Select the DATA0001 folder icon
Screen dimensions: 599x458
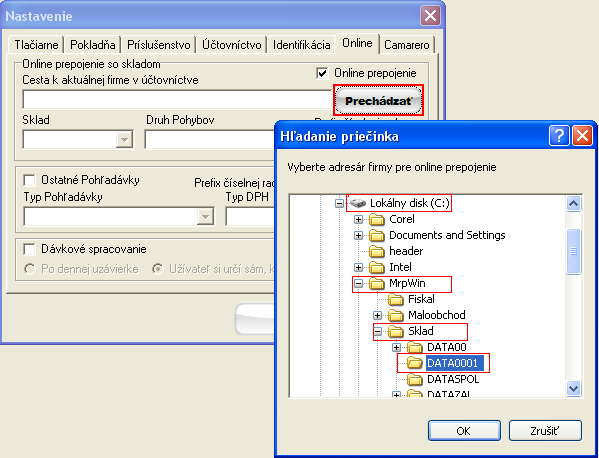click(x=415, y=363)
